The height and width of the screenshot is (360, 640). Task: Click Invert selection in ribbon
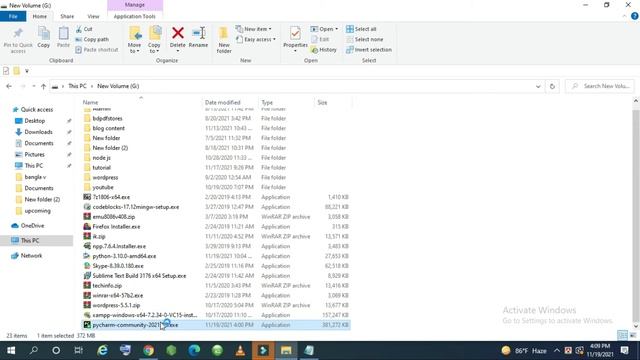click(369, 50)
